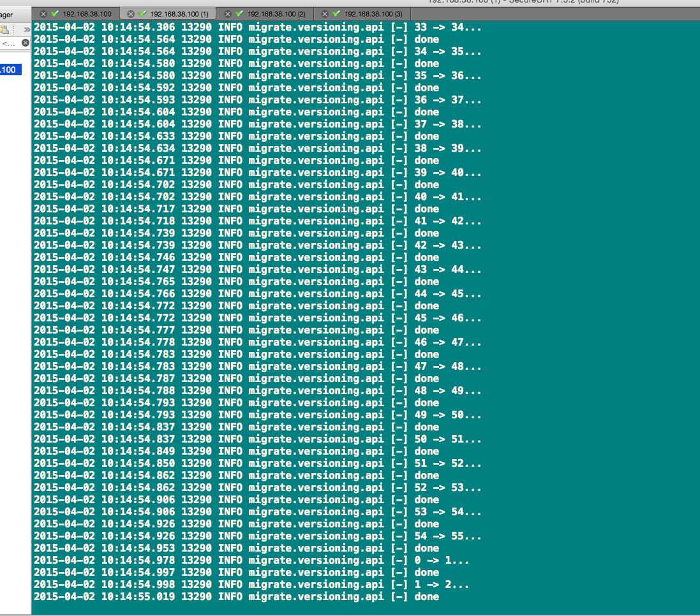Image resolution: width=700 pixels, height=616 pixels.
Task: Close the 192.168.38.100 (3) tab
Action: click(x=325, y=14)
